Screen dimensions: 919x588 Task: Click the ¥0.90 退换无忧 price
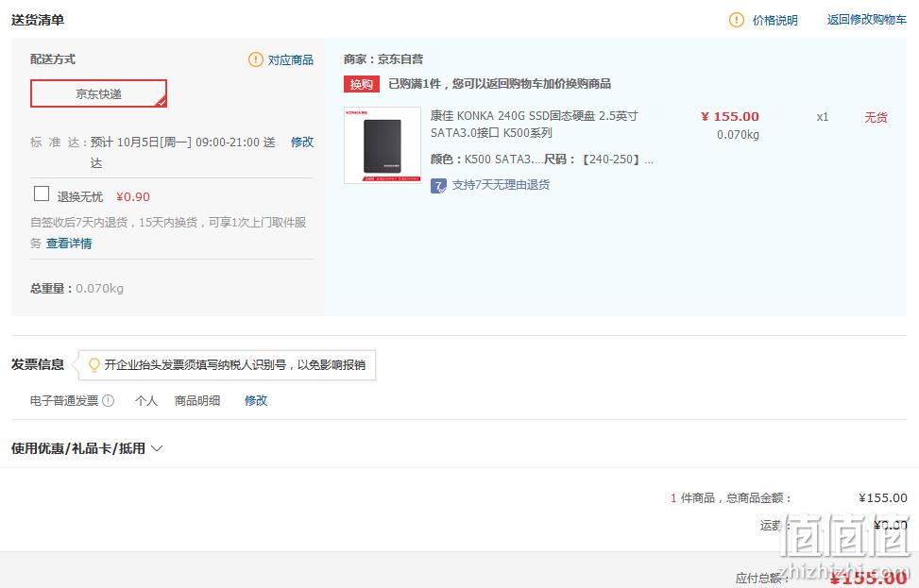[x=133, y=196]
